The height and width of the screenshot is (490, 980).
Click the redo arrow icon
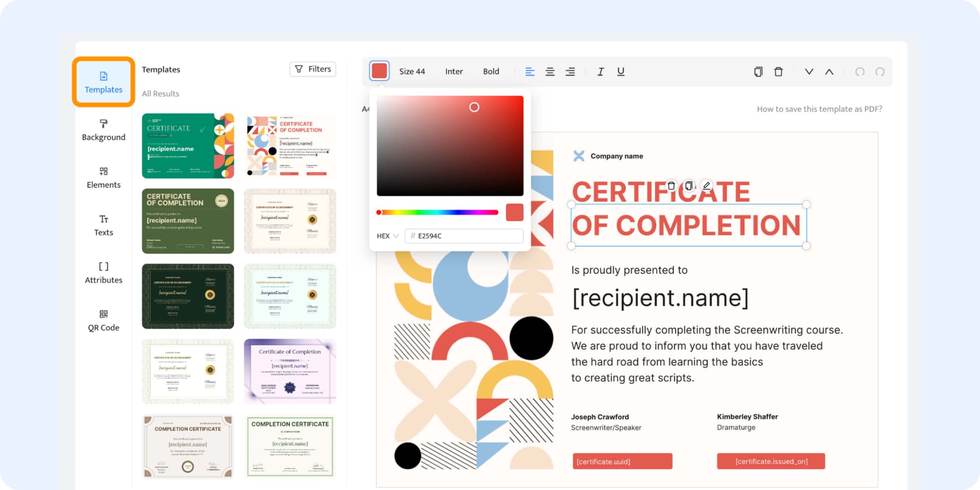point(880,72)
